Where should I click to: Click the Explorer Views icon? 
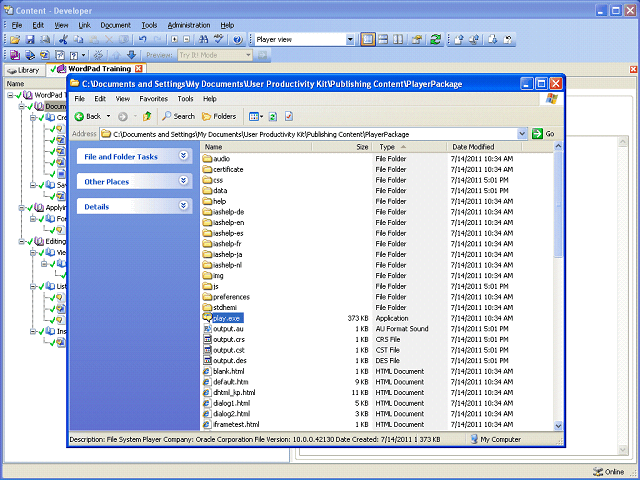coord(256,117)
